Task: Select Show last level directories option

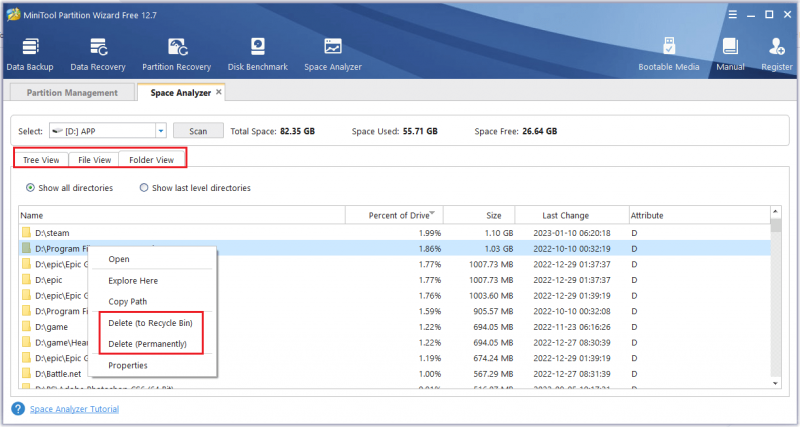Action: pyautogui.click(x=195, y=188)
